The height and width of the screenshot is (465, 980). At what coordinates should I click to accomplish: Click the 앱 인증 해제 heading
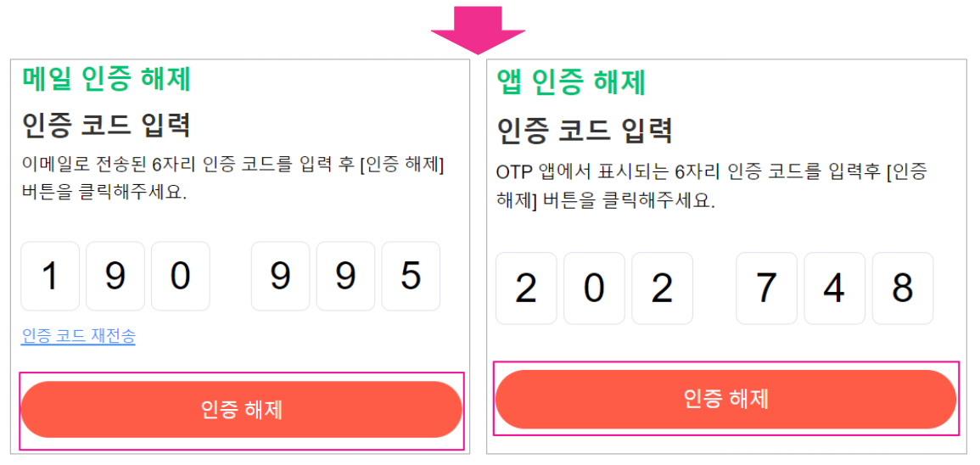coord(571,82)
